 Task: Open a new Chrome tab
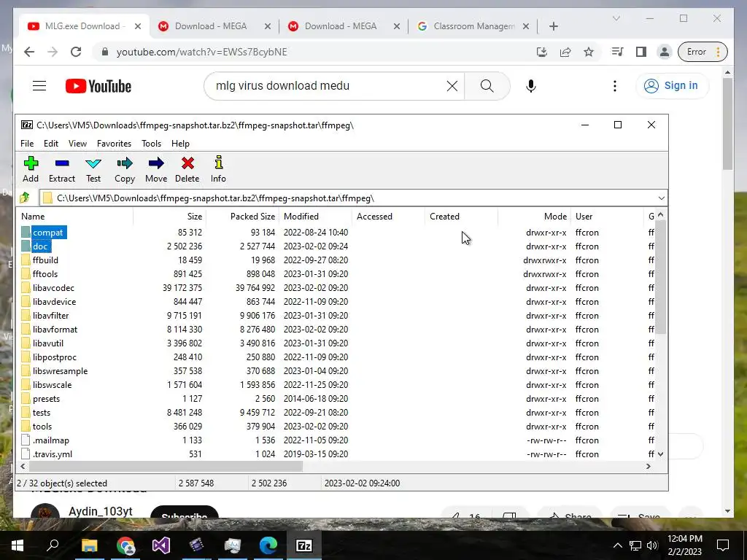point(554,27)
